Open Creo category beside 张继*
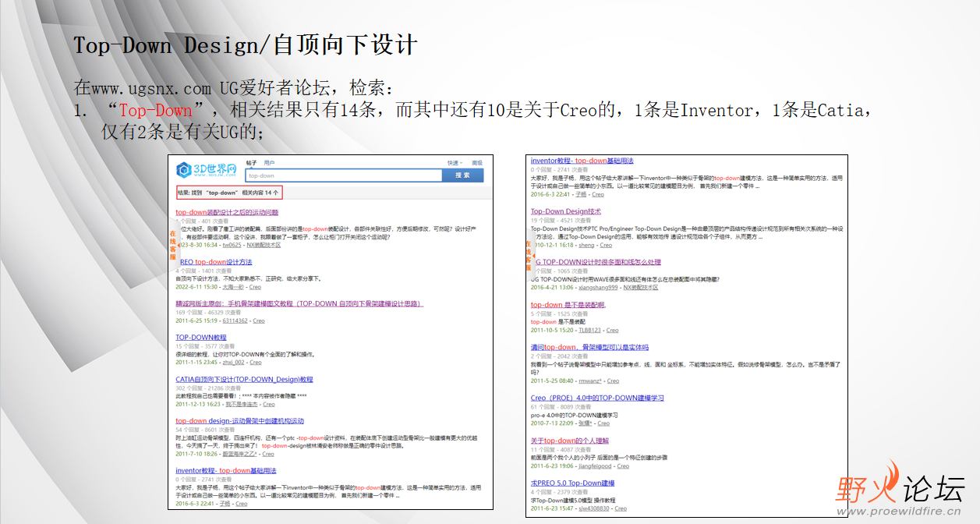980x524 pixels. 604,423
